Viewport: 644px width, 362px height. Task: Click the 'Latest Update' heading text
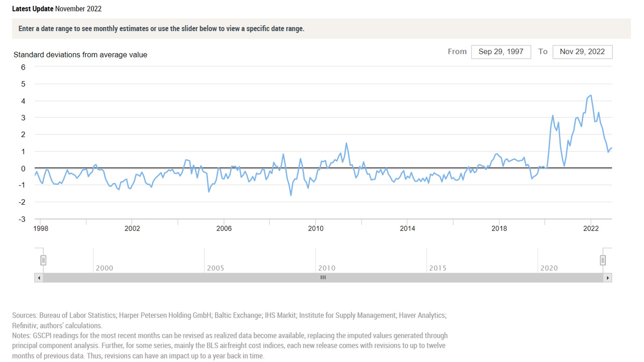coord(33,9)
